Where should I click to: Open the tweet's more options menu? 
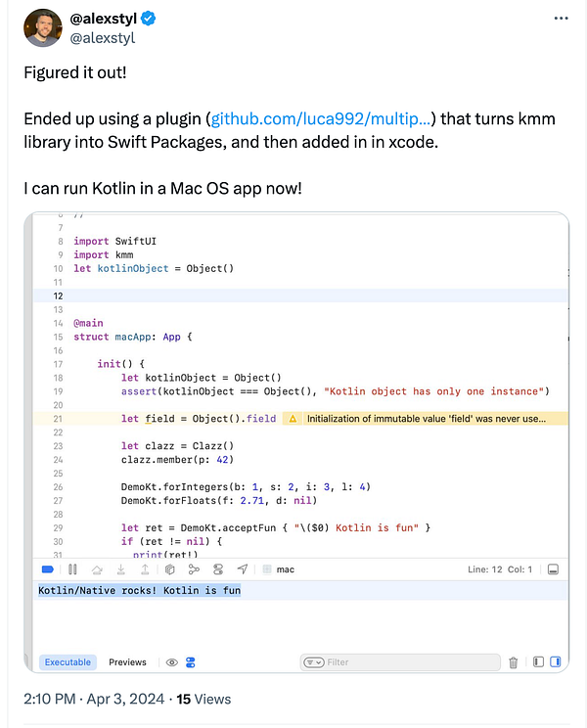coord(561,19)
